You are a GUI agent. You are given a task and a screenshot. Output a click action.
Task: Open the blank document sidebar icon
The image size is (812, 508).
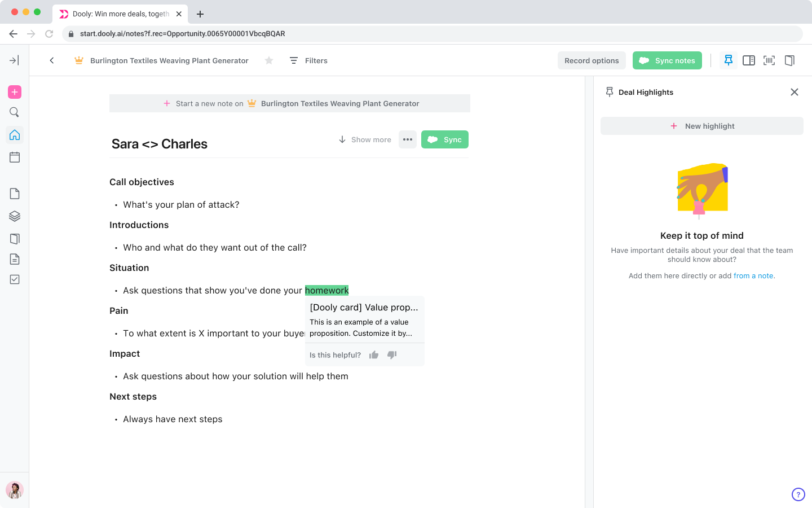point(15,194)
